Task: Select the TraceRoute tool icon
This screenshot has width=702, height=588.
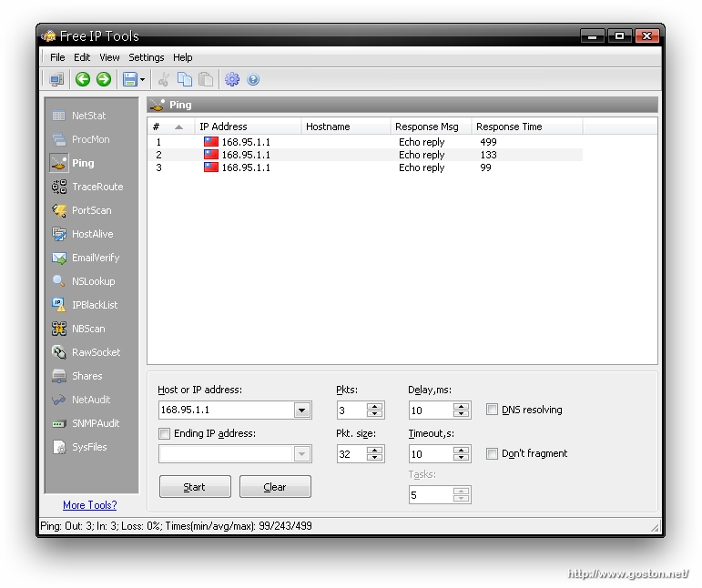Action: pyautogui.click(x=59, y=187)
